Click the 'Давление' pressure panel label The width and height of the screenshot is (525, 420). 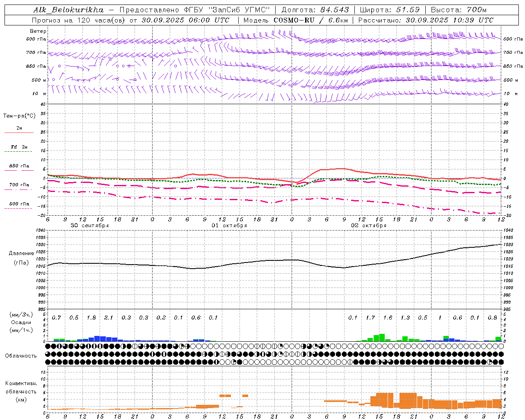pos(21,253)
